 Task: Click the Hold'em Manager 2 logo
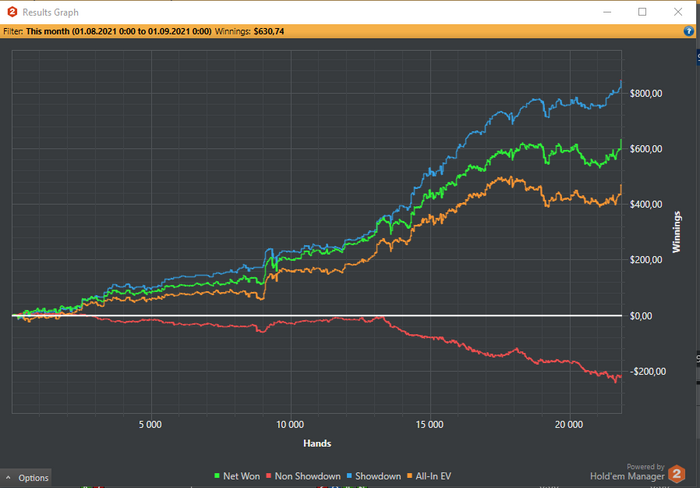(x=676, y=474)
